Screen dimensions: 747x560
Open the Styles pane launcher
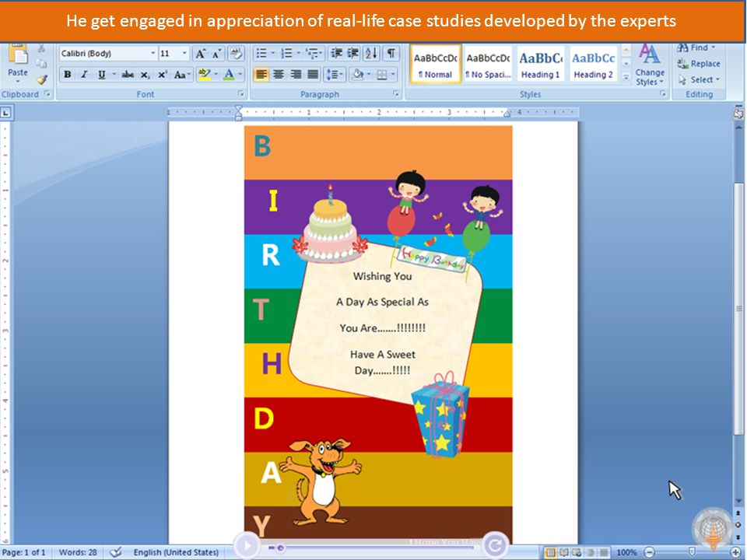pyautogui.click(x=663, y=94)
